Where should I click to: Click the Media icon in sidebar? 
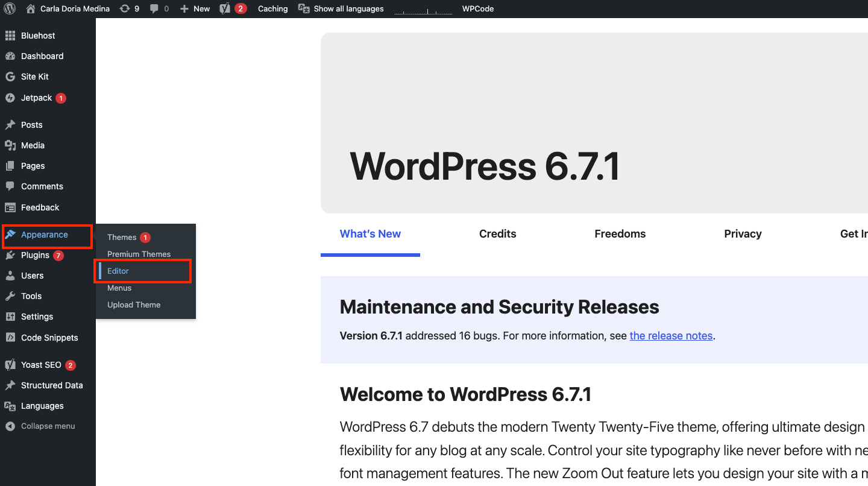click(x=10, y=145)
